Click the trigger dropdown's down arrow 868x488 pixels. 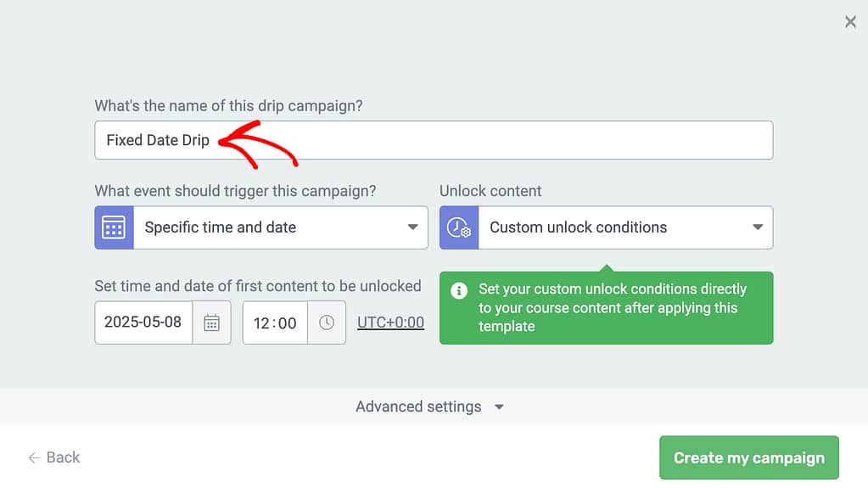coord(413,227)
